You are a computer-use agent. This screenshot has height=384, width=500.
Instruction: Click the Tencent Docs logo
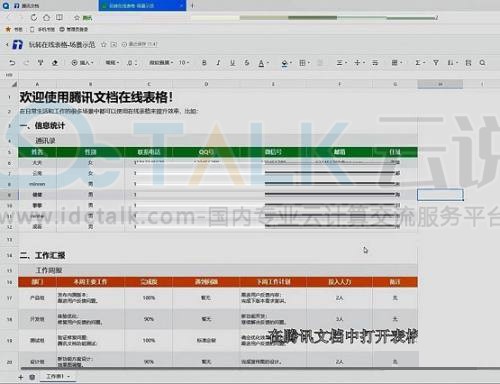pos(17,44)
